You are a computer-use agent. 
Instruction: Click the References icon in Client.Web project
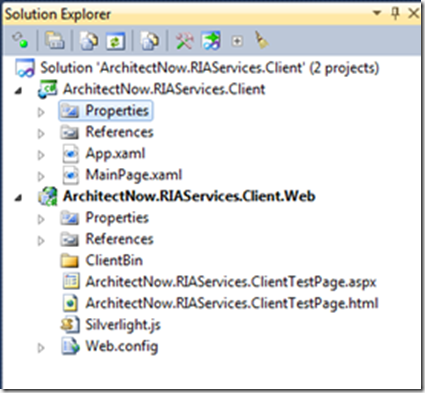pos(70,239)
